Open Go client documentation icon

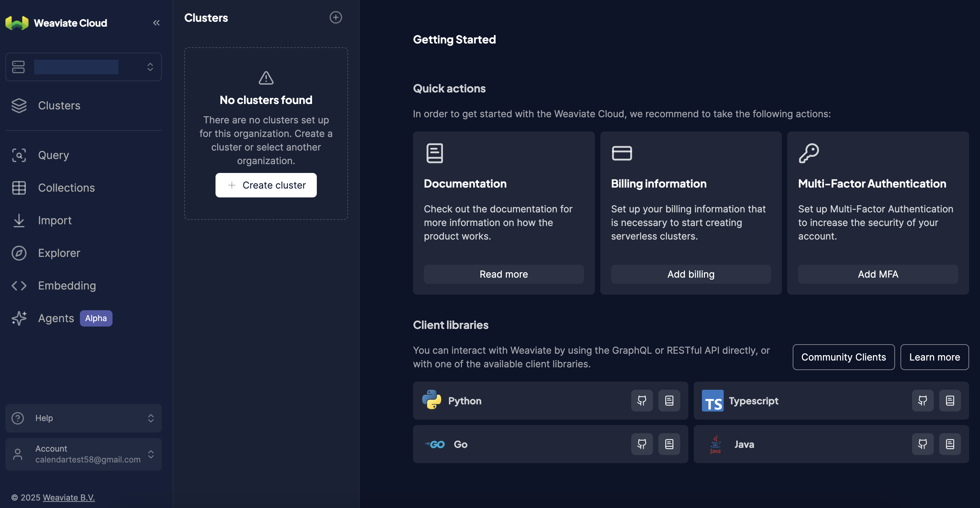(x=669, y=444)
